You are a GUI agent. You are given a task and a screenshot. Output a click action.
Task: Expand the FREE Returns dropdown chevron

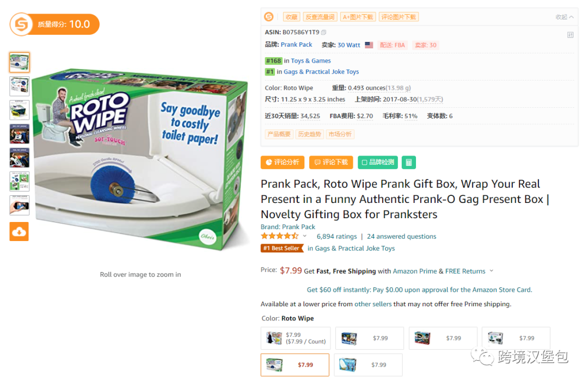tap(491, 271)
